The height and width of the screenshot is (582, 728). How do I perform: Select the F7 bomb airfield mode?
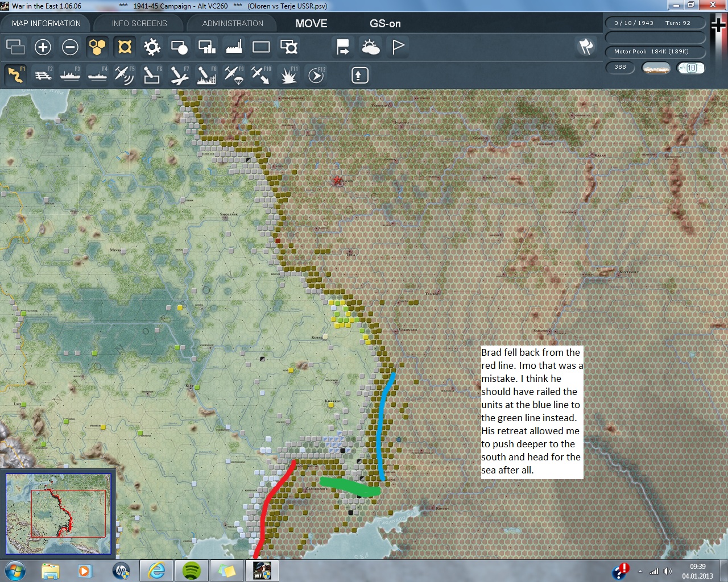click(179, 74)
